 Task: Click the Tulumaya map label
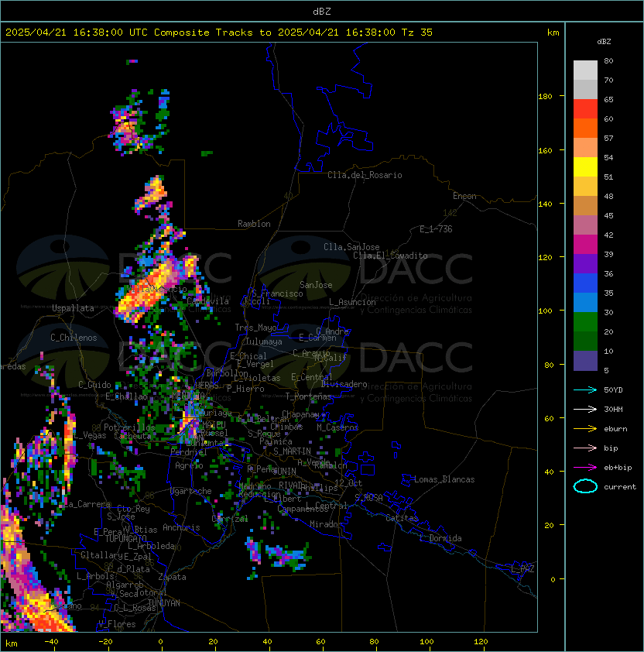click(x=264, y=341)
